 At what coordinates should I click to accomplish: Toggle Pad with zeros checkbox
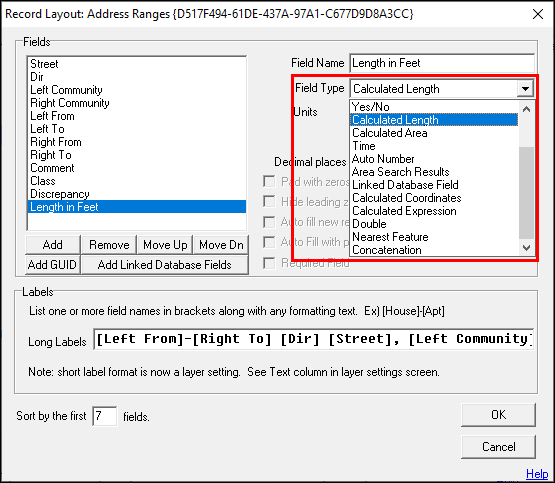click(269, 182)
